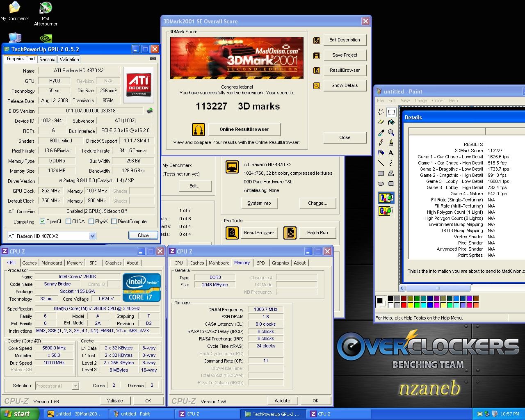Viewport: 525px width, 420px height.
Task: Select the Free-Form Select tool in Paint
Action: [381, 112]
